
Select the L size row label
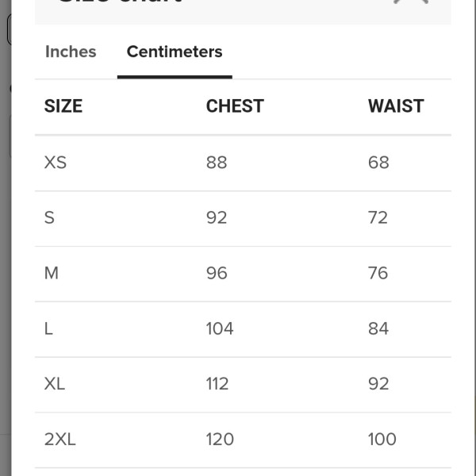48,328
